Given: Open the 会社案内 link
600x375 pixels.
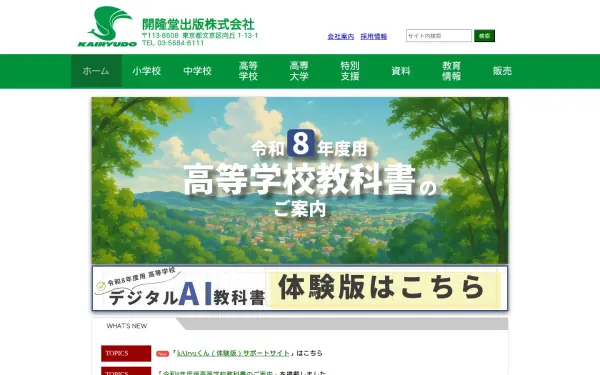Looking at the screenshot, I should (x=341, y=36).
